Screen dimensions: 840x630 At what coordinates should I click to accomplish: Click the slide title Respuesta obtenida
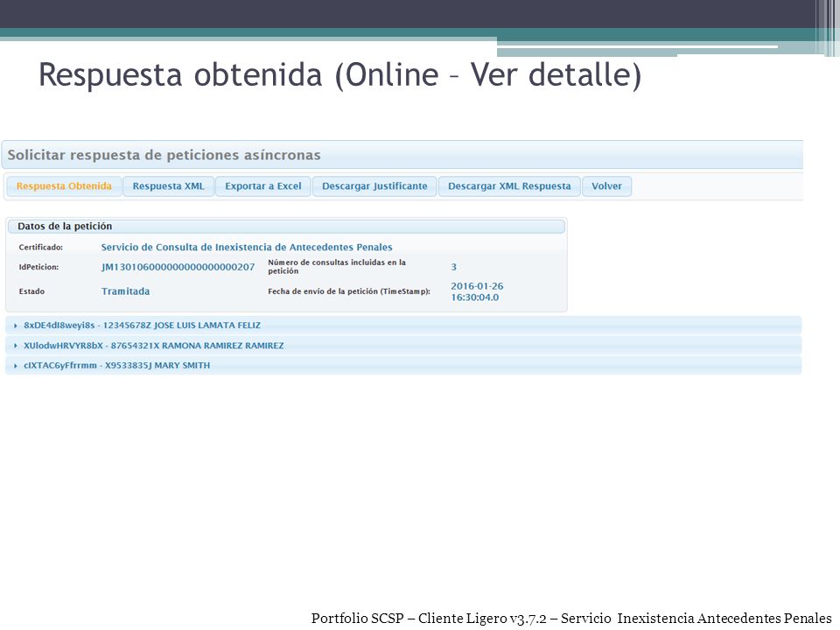coord(340,74)
